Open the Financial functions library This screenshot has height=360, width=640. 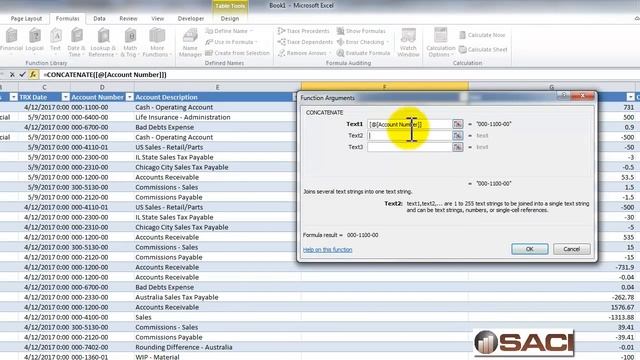(11, 42)
